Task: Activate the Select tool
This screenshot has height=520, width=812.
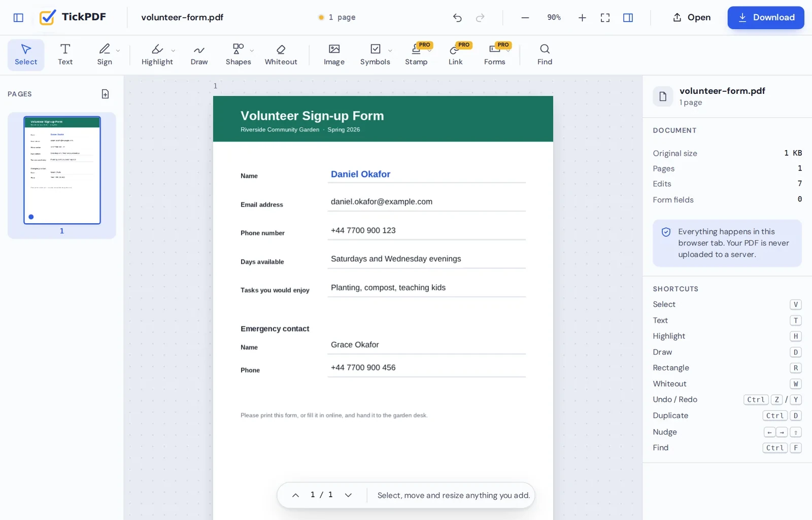Action: [26, 55]
